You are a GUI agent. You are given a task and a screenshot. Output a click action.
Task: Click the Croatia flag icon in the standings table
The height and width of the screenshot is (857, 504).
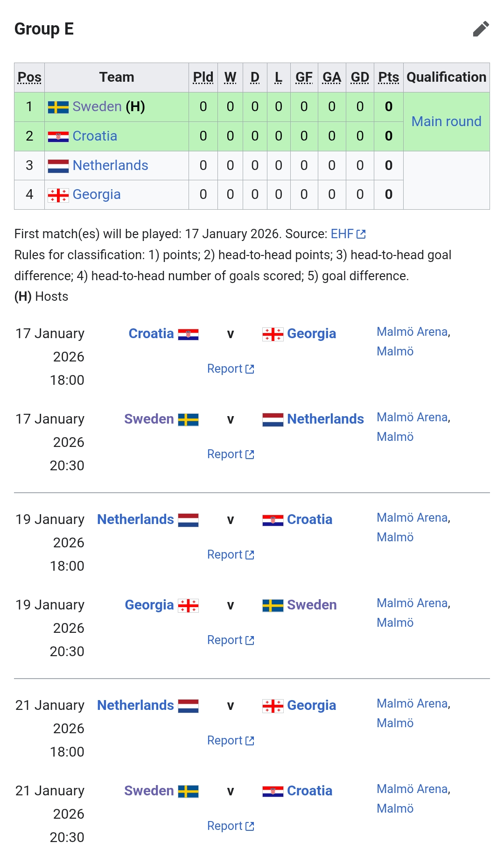pos(58,136)
